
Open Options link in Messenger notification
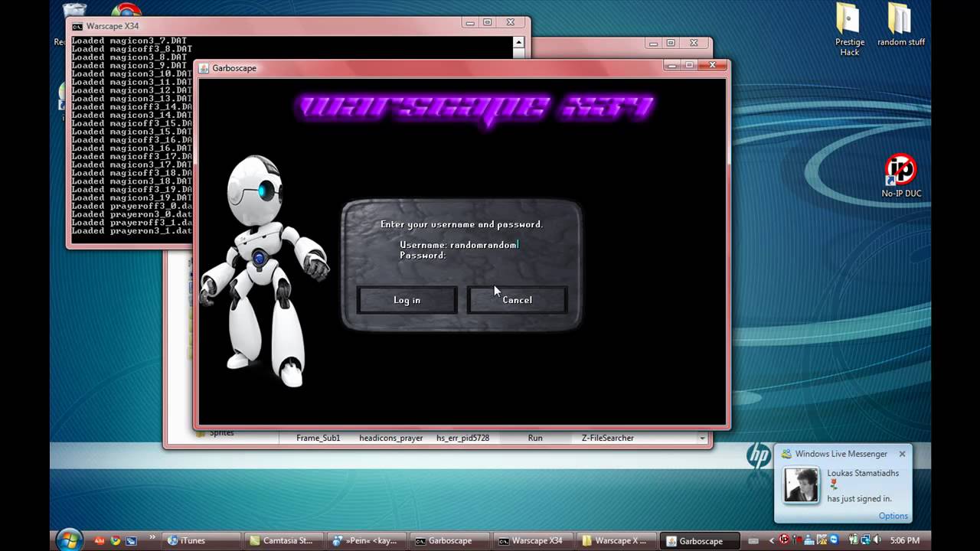[x=893, y=516]
